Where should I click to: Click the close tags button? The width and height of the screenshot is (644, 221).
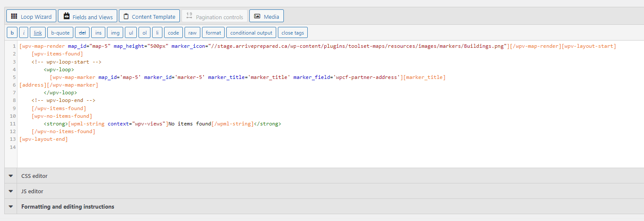(x=292, y=32)
